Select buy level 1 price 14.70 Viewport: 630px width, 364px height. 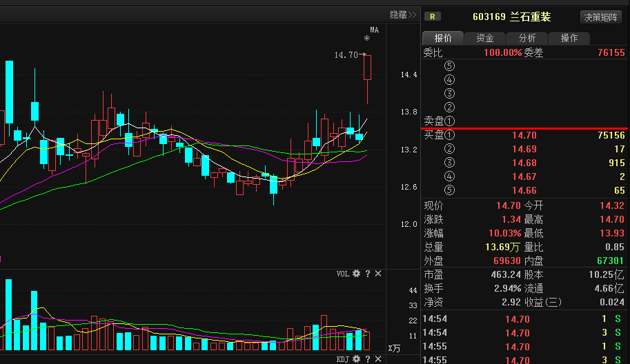[524, 135]
